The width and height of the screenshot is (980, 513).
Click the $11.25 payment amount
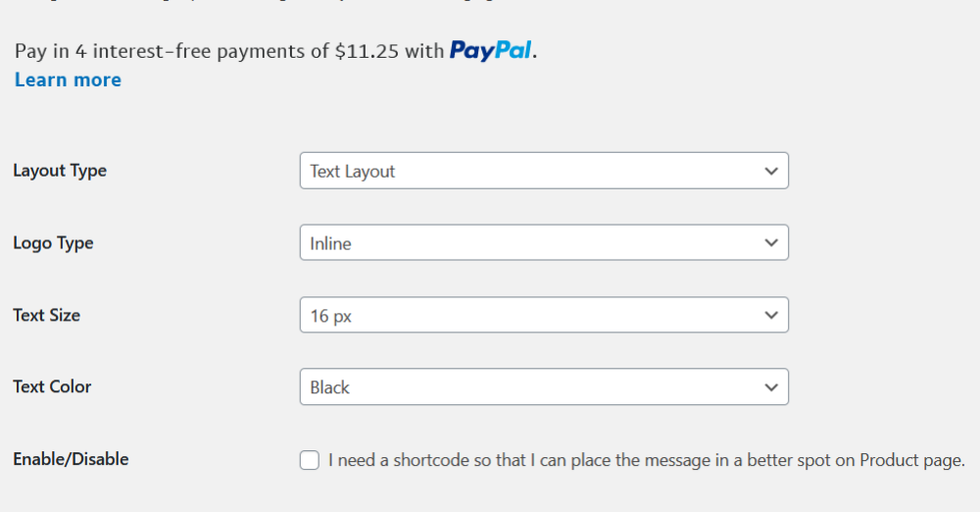pos(367,51)
